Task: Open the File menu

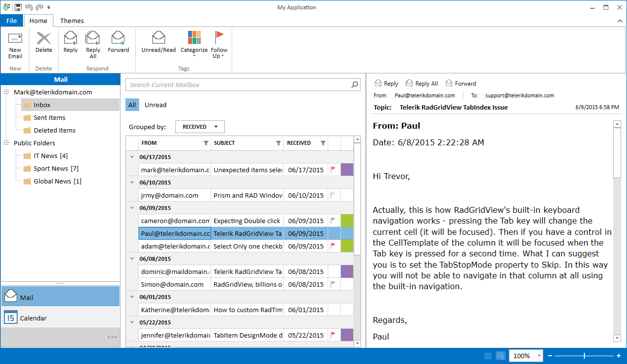Action: tap(11, 21)
